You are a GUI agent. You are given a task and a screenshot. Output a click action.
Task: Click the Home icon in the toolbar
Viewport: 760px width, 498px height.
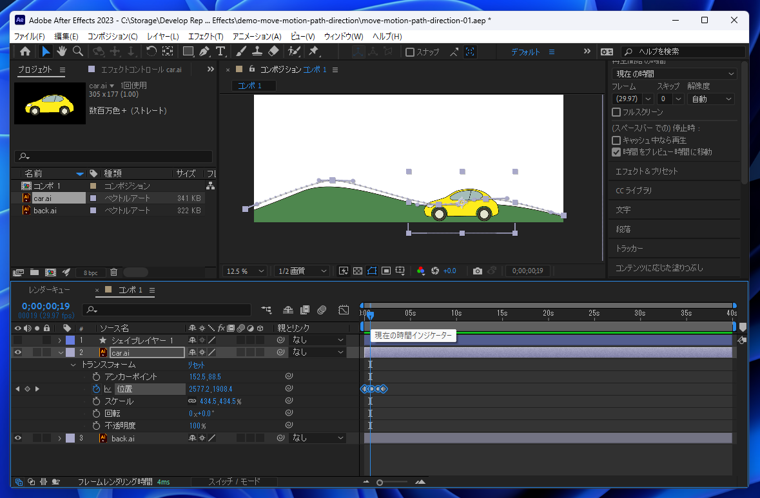pyautogui.click(x=25, y=51)
